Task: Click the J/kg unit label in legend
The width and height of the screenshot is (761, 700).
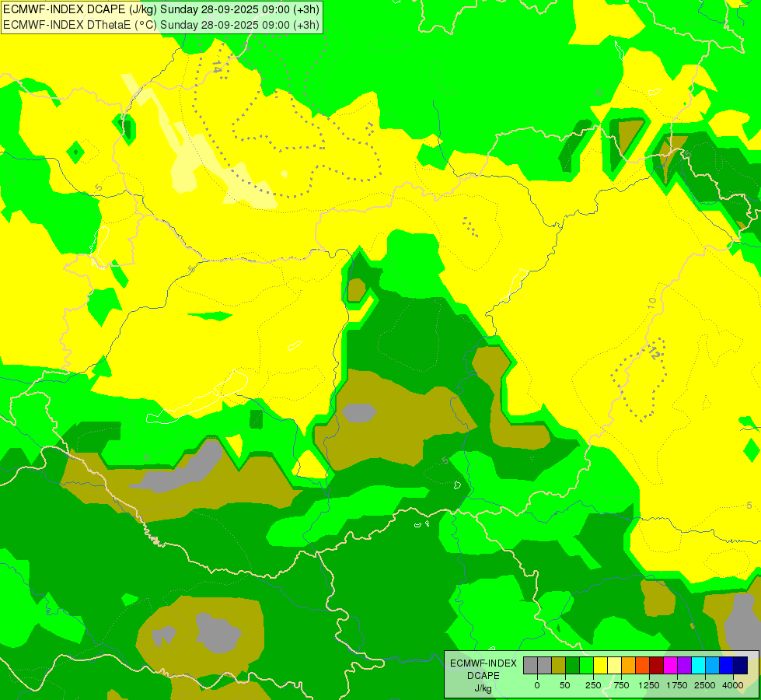Action: click(483, 688)
